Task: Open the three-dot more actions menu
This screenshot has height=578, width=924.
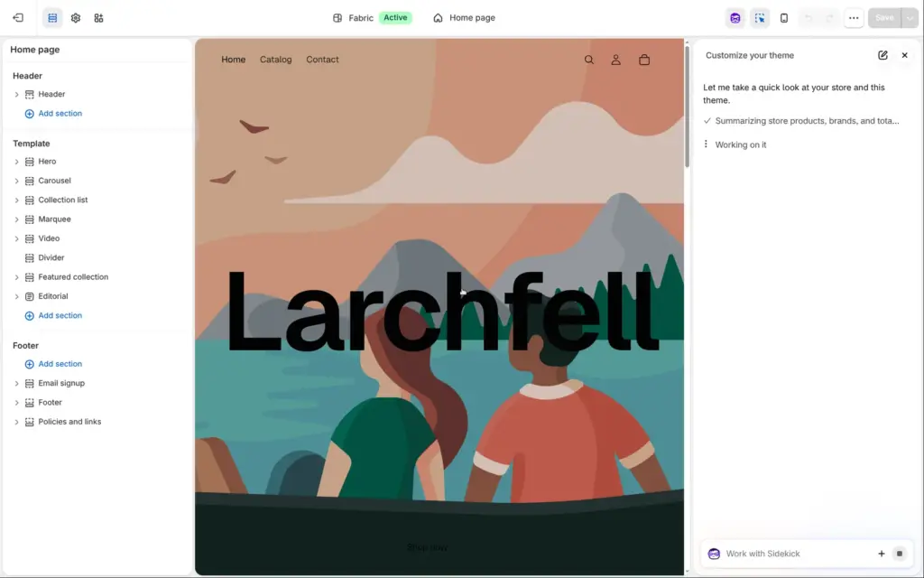Action: 854,18
